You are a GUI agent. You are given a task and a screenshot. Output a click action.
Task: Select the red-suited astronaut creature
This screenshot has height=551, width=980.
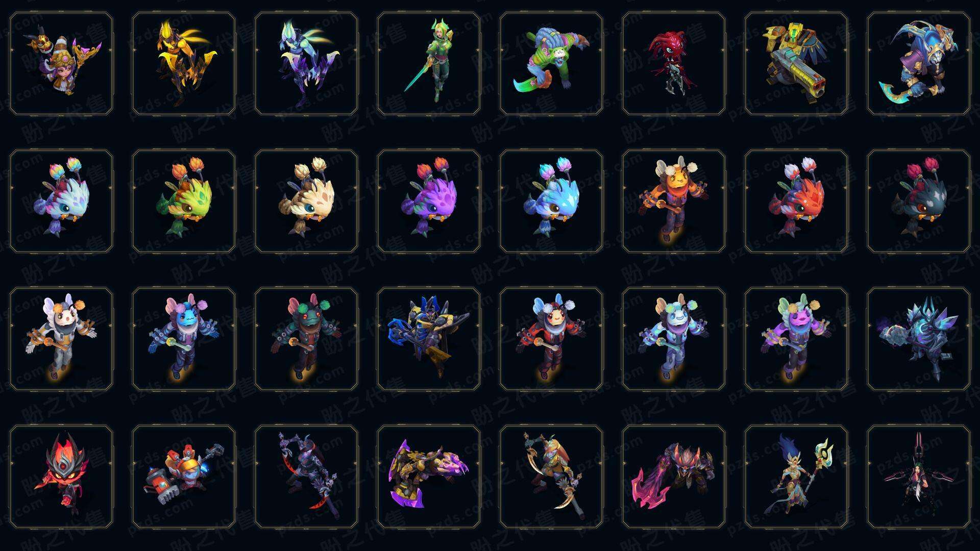click(551, 339)
